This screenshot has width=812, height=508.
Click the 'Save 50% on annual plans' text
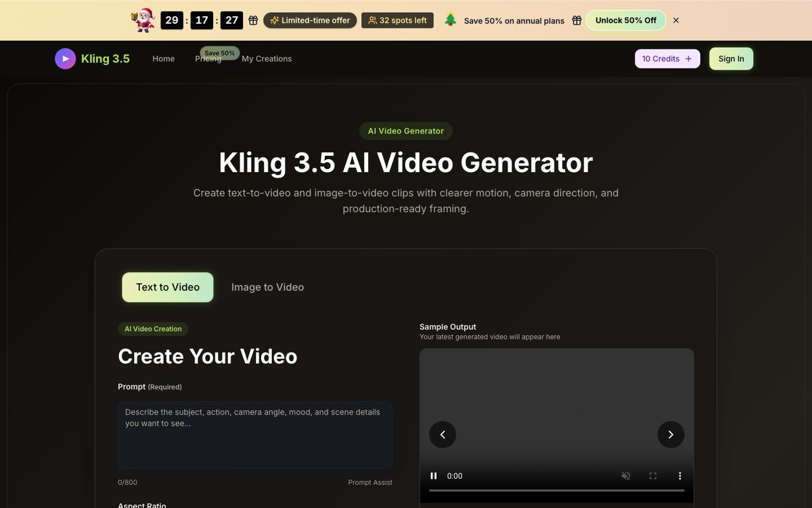(514, 21)
